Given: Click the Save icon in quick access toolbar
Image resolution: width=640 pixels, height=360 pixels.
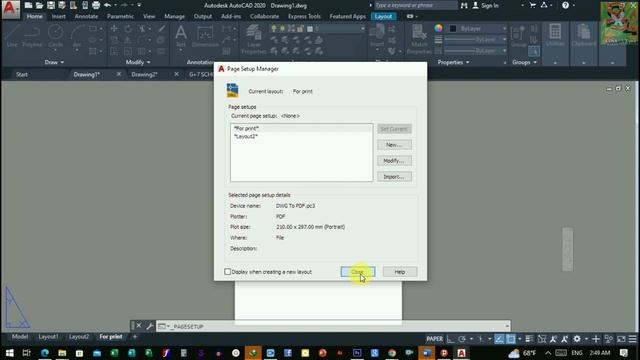Looking at the screenshot, I should [51, 5].
